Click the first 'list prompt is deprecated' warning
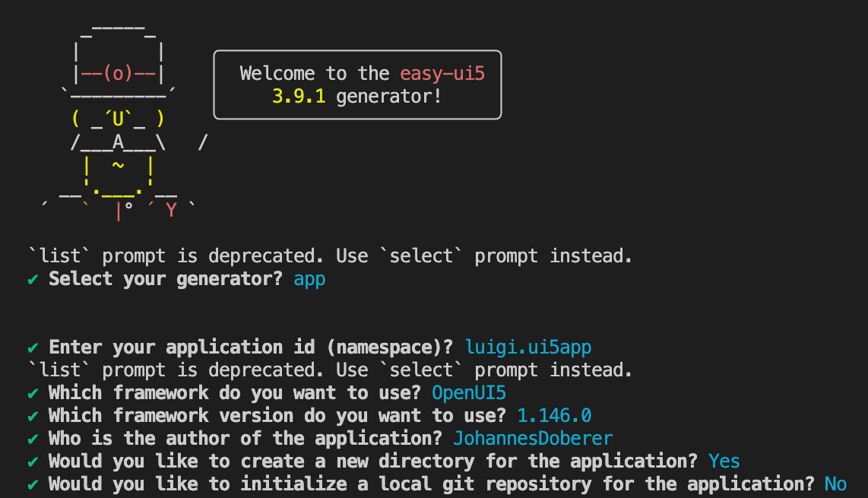The width and height of the screenshot is (868, 498). click(331, 256)
